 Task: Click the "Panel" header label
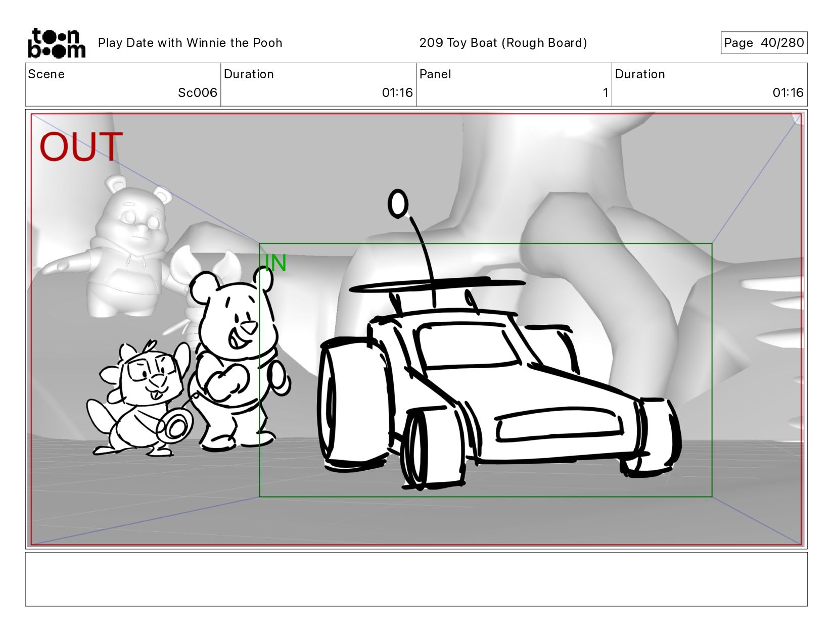(x=435, y=74)
